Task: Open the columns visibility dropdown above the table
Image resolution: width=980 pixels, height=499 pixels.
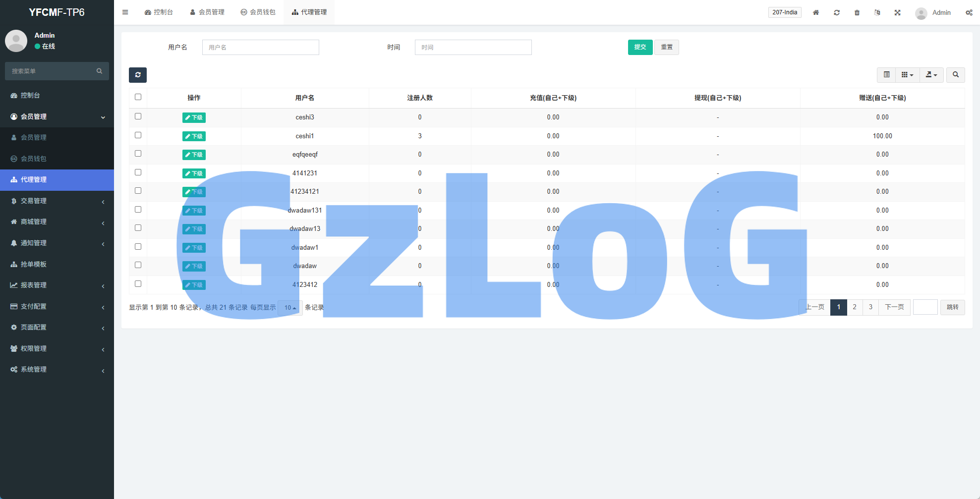Action: tap(908, 75)
